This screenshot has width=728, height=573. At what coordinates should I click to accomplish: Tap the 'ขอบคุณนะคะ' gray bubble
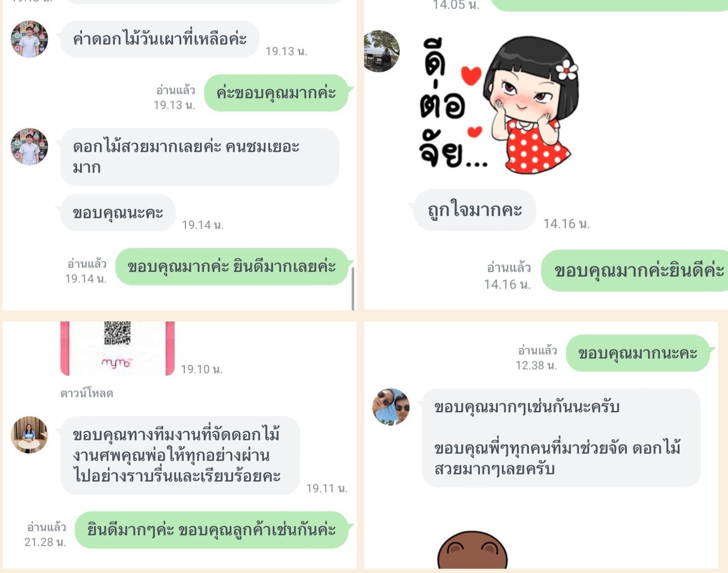click(x=118, y=212)
